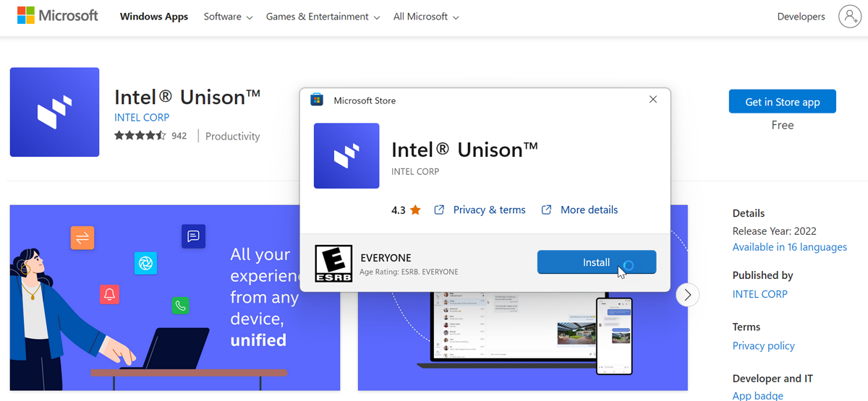Expand the All Microsoft dropdown
The height and width of the screenshot is (401, 868).
[x=426, y=17]
